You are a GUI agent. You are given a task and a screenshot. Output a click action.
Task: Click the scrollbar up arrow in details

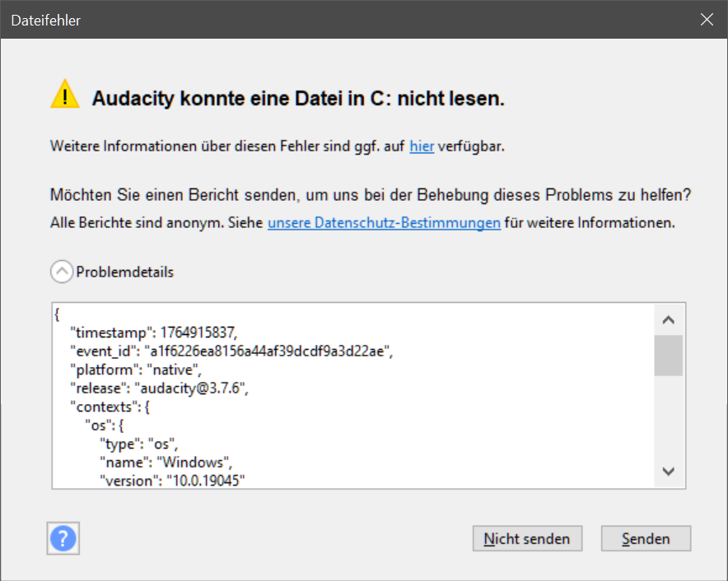[x=669, y=319]
